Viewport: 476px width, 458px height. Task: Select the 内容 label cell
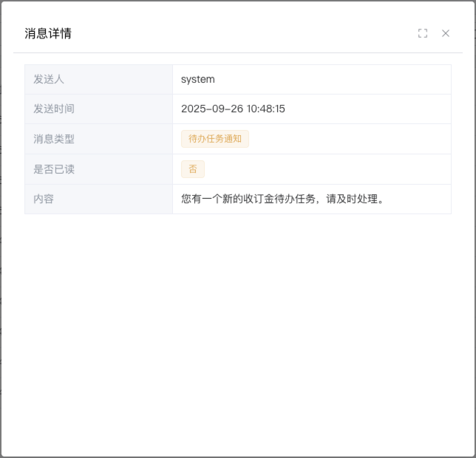(98, 199)
